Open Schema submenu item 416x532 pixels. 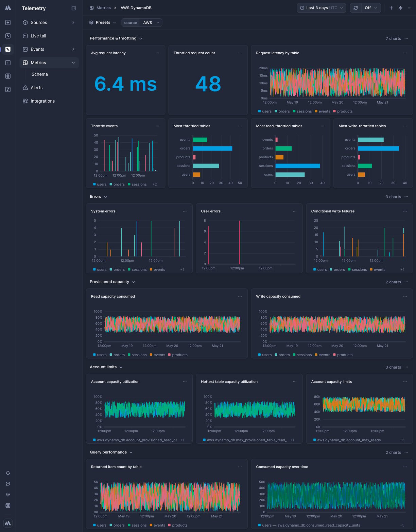pos(40,74)
